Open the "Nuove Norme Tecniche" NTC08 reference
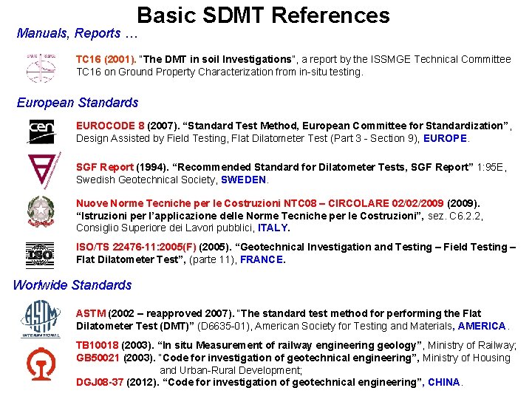532x399 pixels. point(260,203)
